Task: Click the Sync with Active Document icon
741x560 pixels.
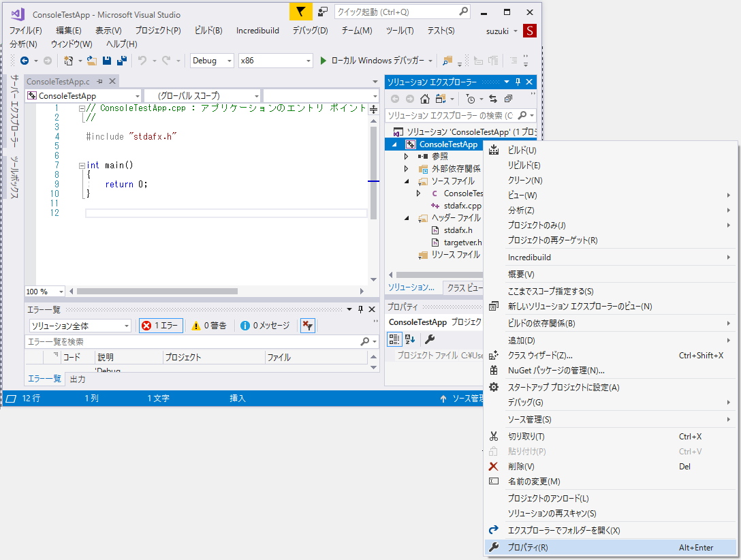Action: [493, 99]
